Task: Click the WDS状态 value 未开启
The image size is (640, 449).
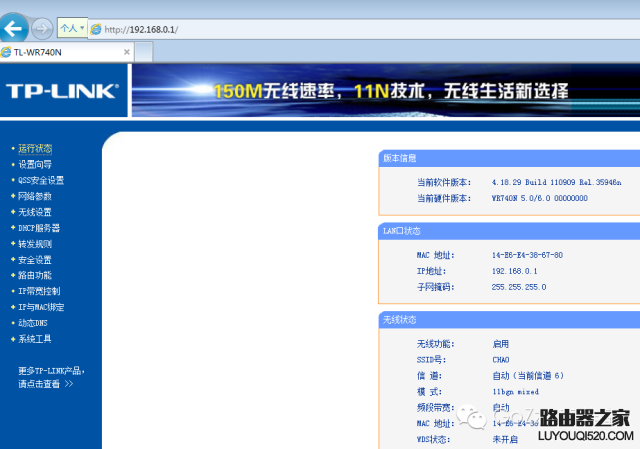Action: 505,440
